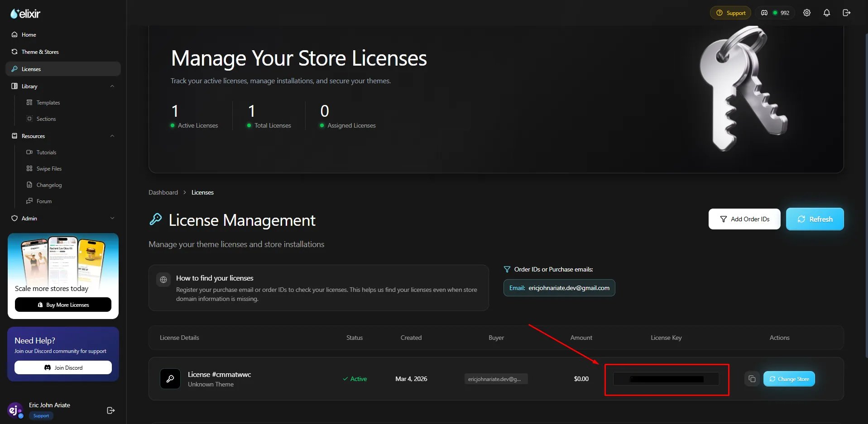Screen dimensions: 868x424
Task: Click Buy More Licenses button
Action: pos(63,305)
